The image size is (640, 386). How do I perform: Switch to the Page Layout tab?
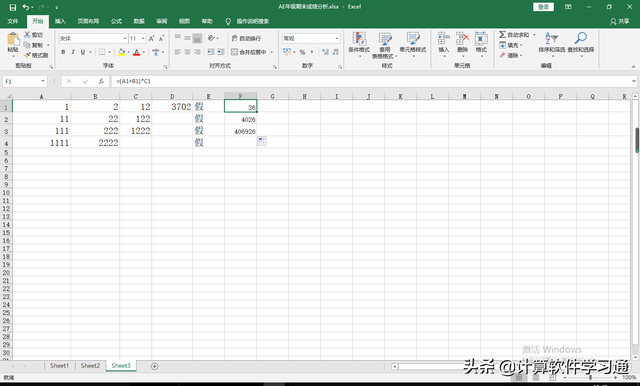[x=88, y=21]
